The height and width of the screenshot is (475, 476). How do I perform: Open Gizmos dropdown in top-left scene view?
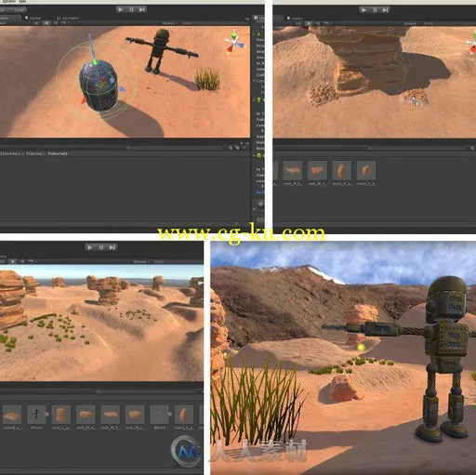point(170,23)
